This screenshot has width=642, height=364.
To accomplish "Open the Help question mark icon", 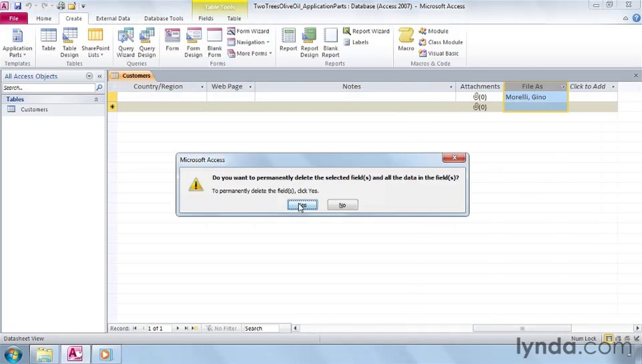I will [x=636, y=18].
